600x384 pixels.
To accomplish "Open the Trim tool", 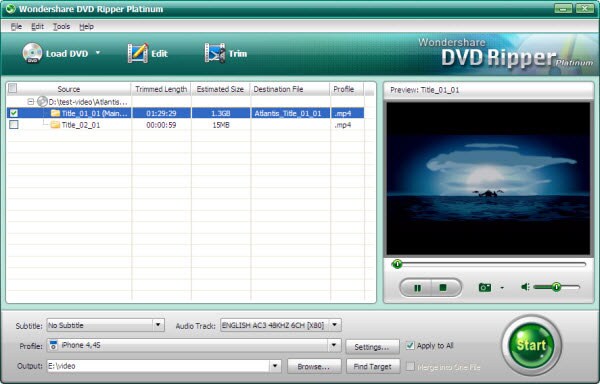I will 226,54.
